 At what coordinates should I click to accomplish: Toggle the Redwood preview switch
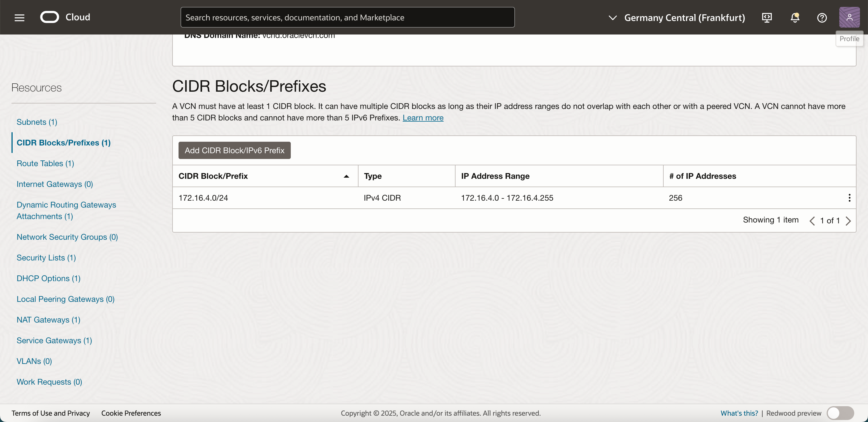point(840,413)
